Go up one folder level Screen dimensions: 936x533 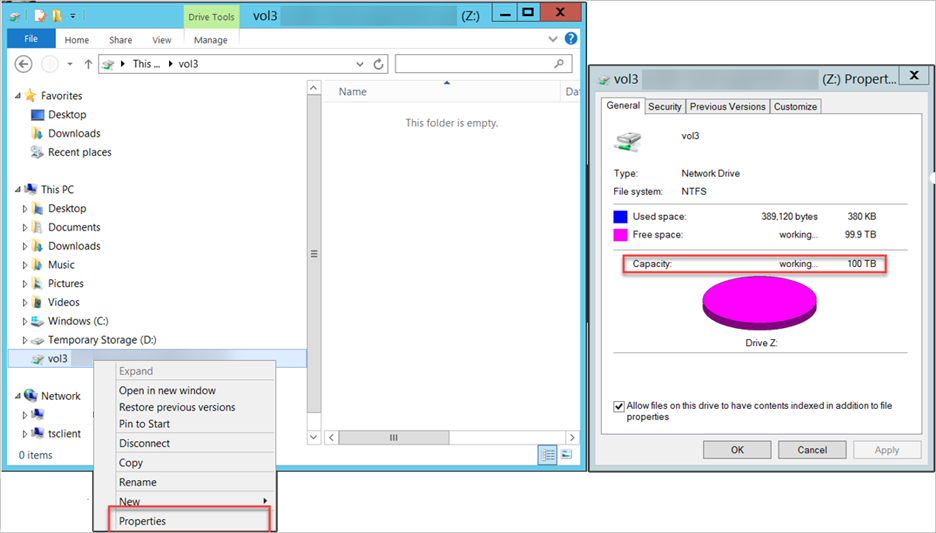point(88,64)
